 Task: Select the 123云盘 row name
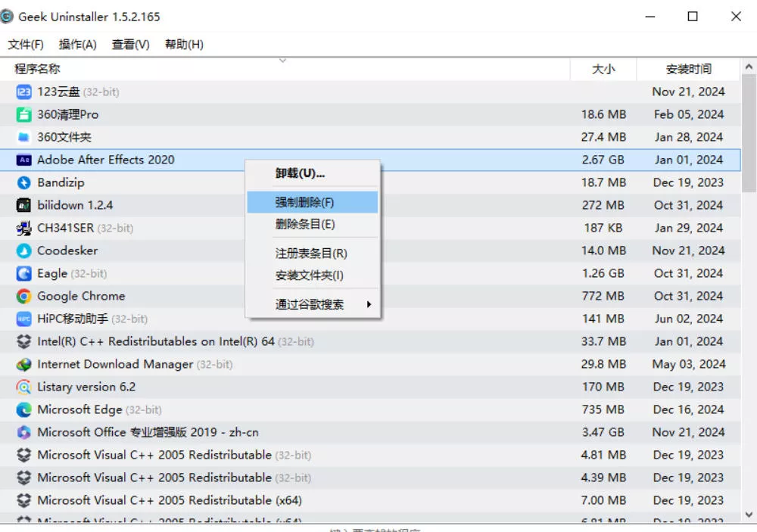pos(58,92)
